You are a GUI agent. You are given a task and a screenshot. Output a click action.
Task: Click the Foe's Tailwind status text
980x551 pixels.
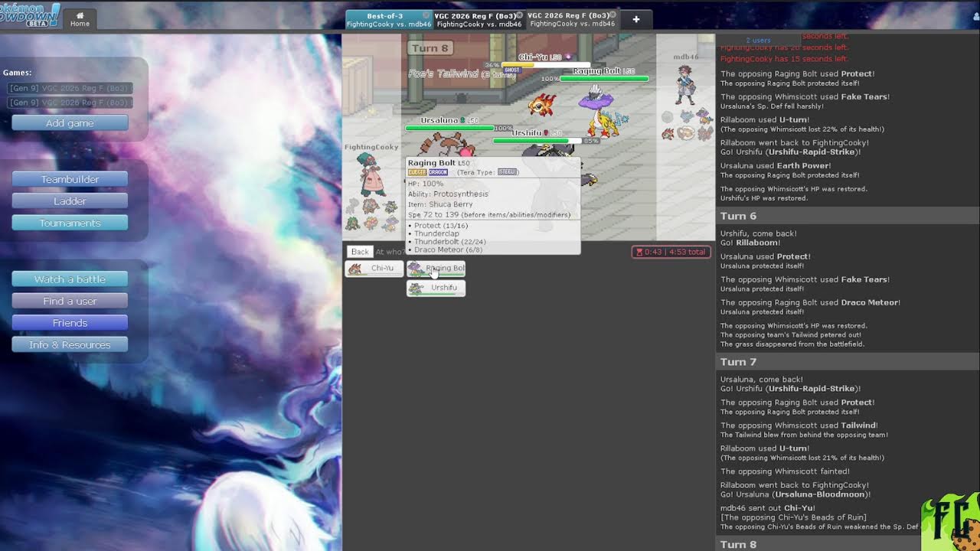click(462, 73)
